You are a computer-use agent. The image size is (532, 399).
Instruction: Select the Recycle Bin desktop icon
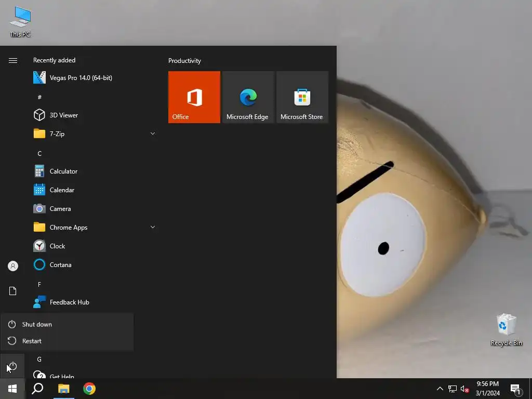506,330
